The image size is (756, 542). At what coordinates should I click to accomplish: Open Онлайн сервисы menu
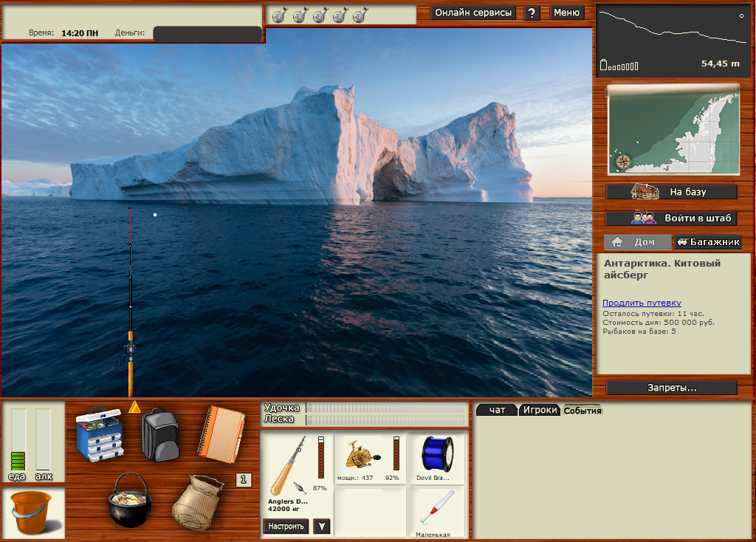tap(473, 13)
